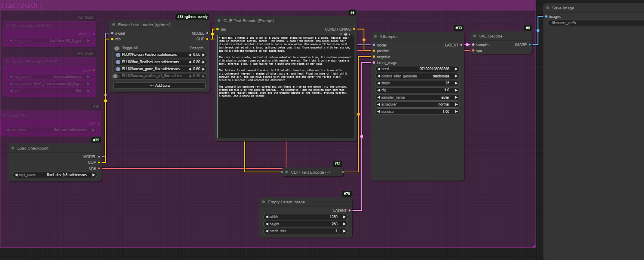Click the Add Lora button
Image resolution: width=644 pixels, height=260 pixels.
[160, 86]
